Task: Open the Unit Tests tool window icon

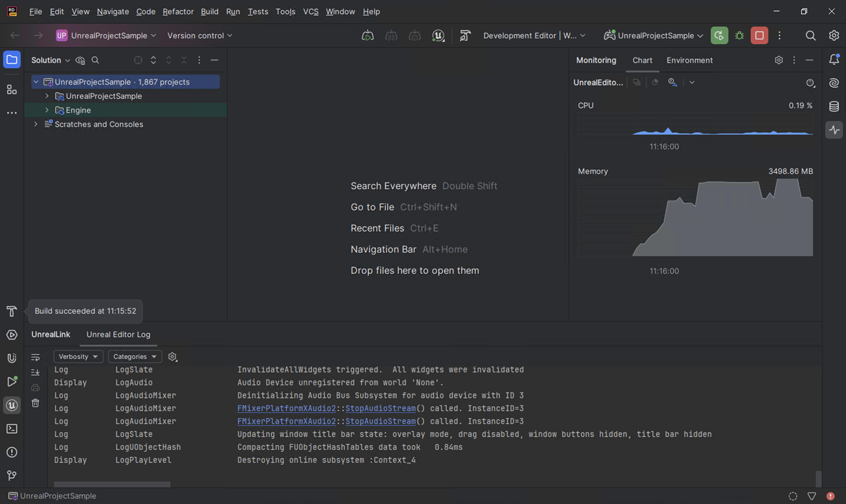Action: tap(12, 358)
